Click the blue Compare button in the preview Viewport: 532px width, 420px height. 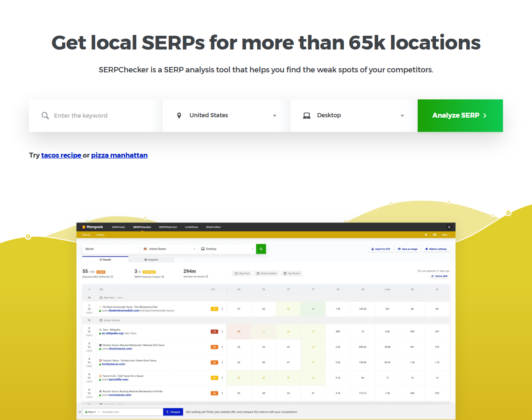tap(173, 412)
